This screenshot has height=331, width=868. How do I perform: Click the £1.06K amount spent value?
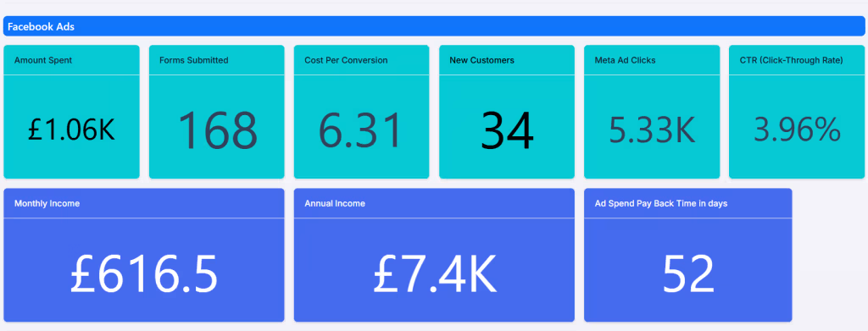point(71,130)
